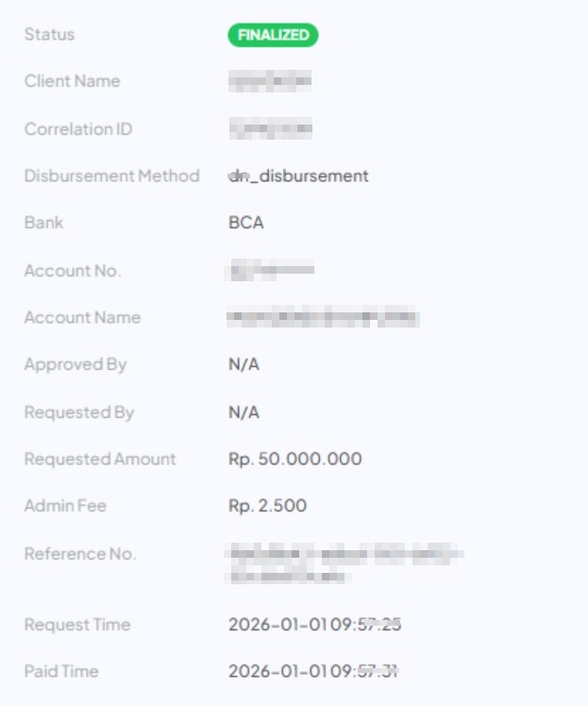
Task: Click the dn_disbursement method value
Action: click(298, 176)
